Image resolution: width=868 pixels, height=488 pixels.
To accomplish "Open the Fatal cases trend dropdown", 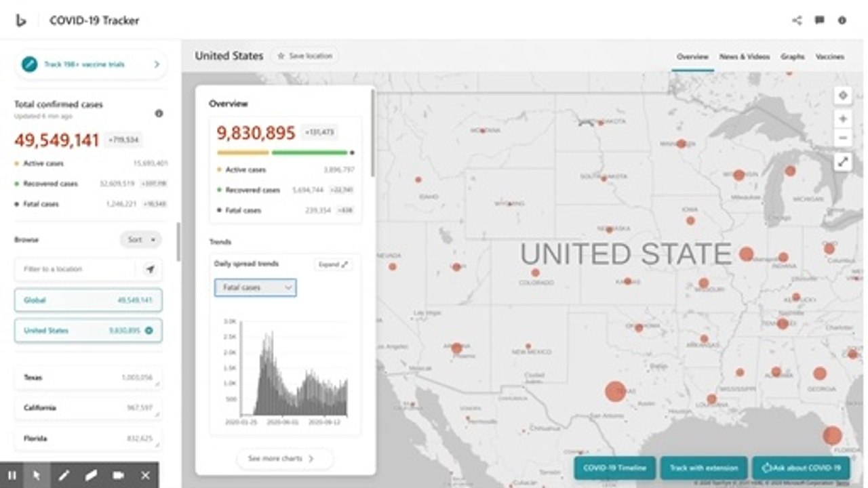I will [255, 287].
